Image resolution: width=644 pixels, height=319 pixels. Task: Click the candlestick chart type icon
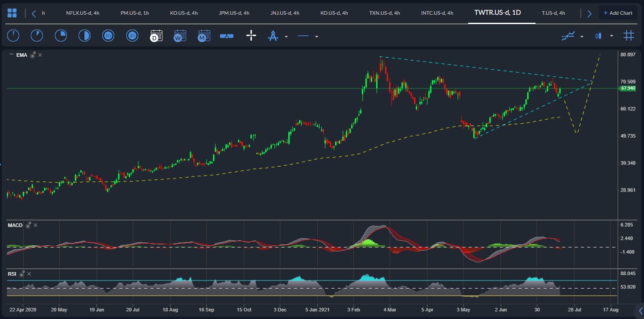(x=598, y=36)
